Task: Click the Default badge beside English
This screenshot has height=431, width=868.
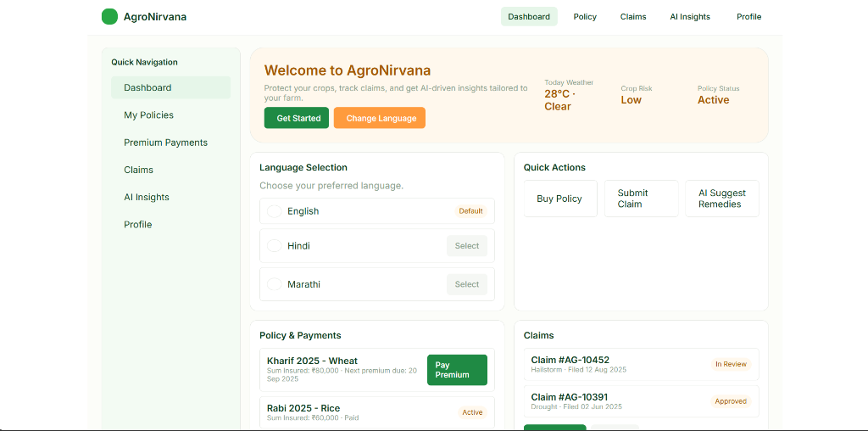Action: click(470, 211)
